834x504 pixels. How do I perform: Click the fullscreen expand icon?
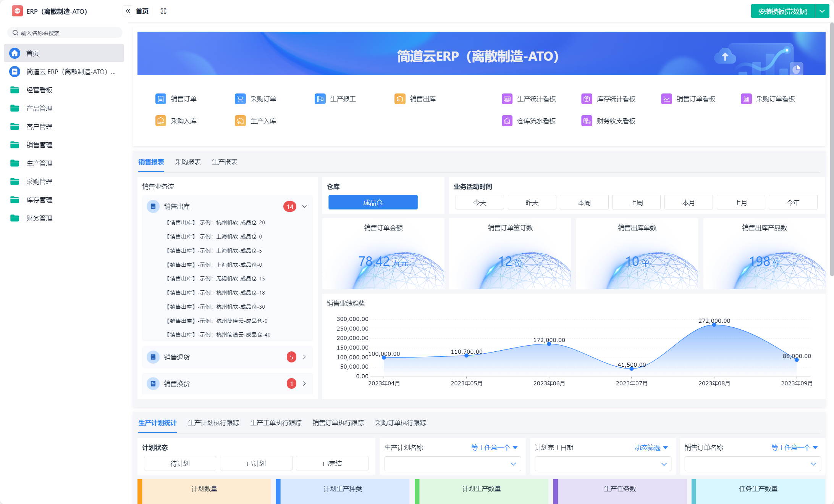coord(163,11)
